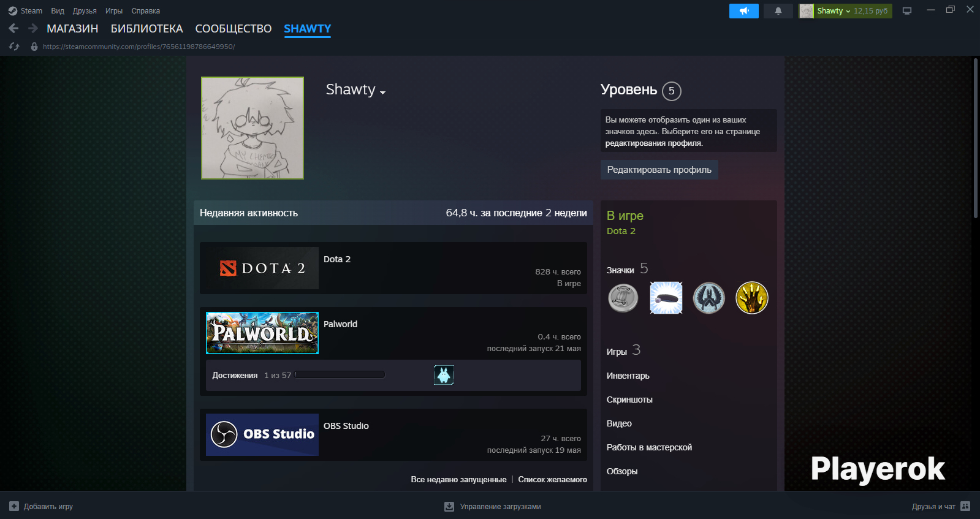This screenshot has width=980, height=519.
Task: Open the Достижения label for Palworld
Action: coord(235,376)
